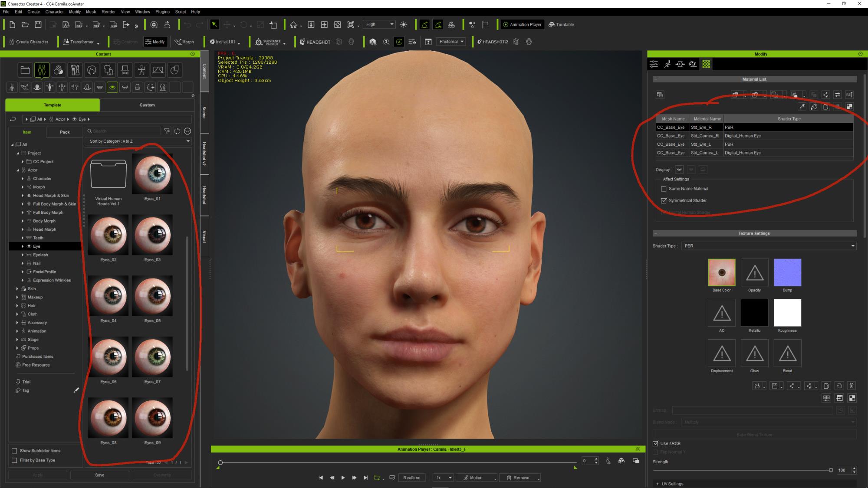868x488 pixels.
Task: Open the Material checker tab in Modify panel
Action: (706, 64)
